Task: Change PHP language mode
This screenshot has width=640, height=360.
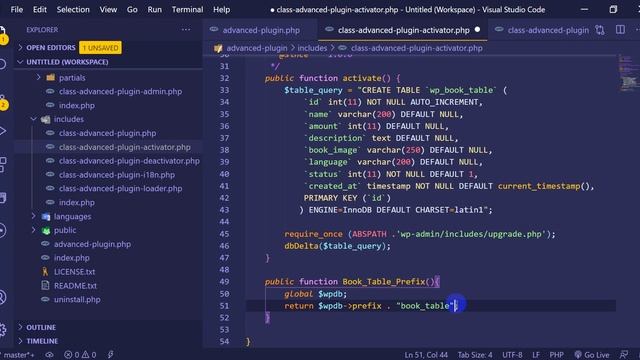Action: 556,355
